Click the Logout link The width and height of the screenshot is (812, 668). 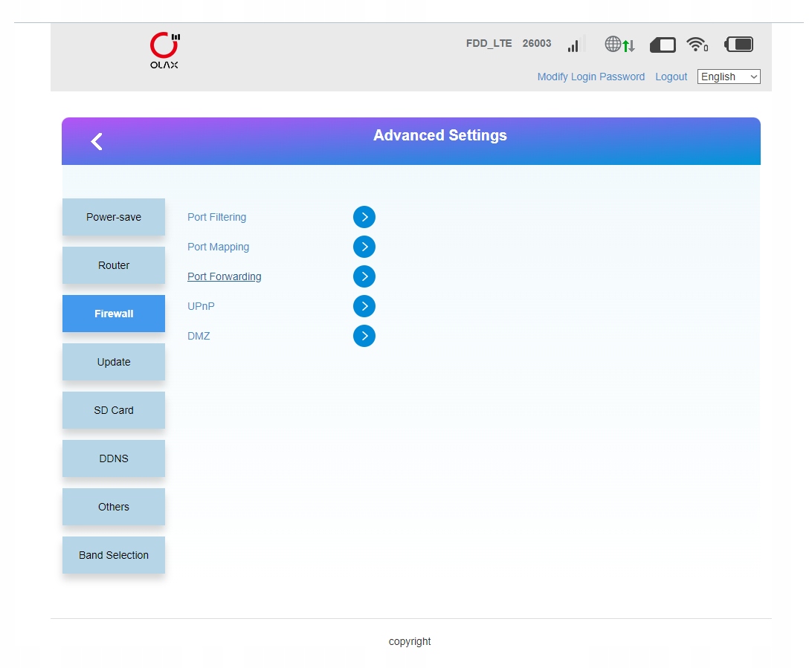coord(671,77)
